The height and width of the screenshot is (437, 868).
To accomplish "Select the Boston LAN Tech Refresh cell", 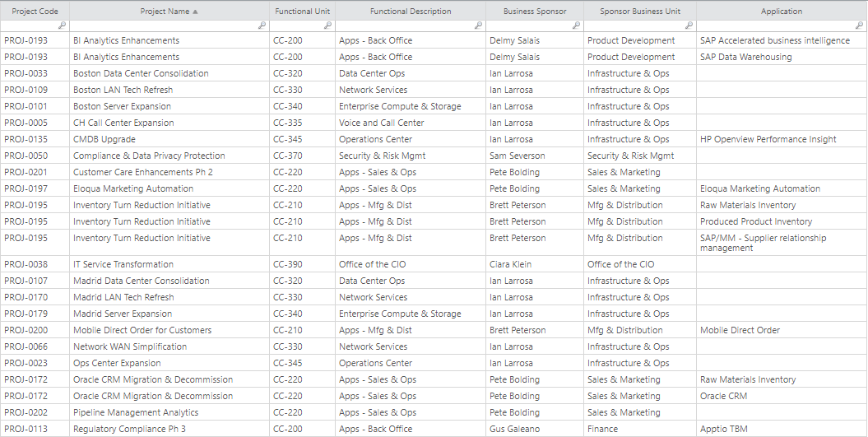I will coord(169,90).
